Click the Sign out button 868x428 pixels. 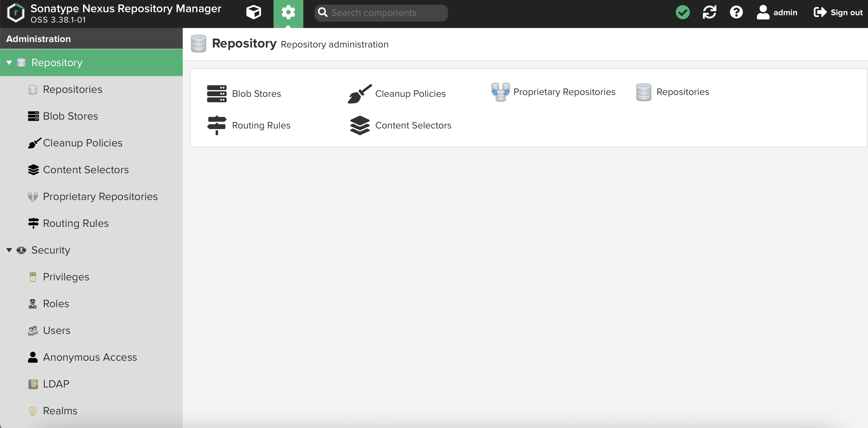click(838, 12)
